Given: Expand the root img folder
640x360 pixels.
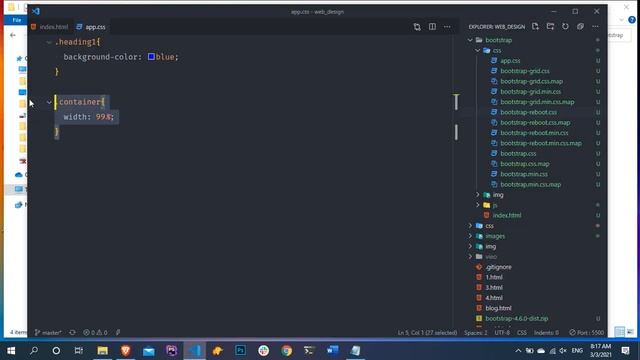Looking at the screenshot, I should click(470, 246).
